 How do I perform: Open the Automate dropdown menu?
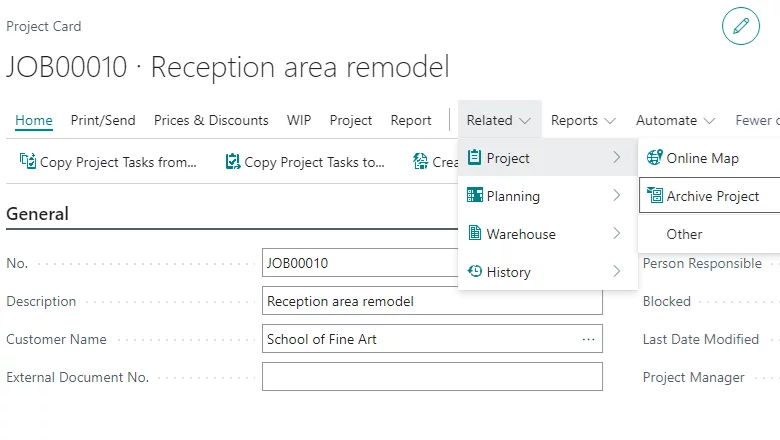pyautogui.click(x=675, y=120)
